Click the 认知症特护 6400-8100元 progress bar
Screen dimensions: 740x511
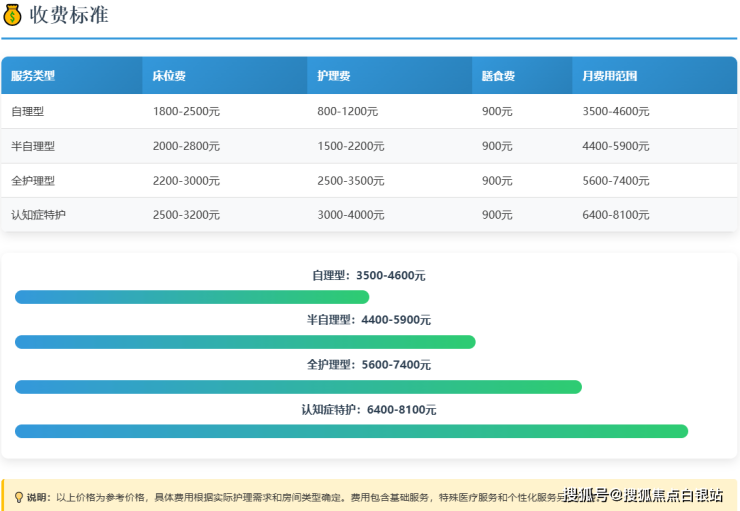[351, 431]
